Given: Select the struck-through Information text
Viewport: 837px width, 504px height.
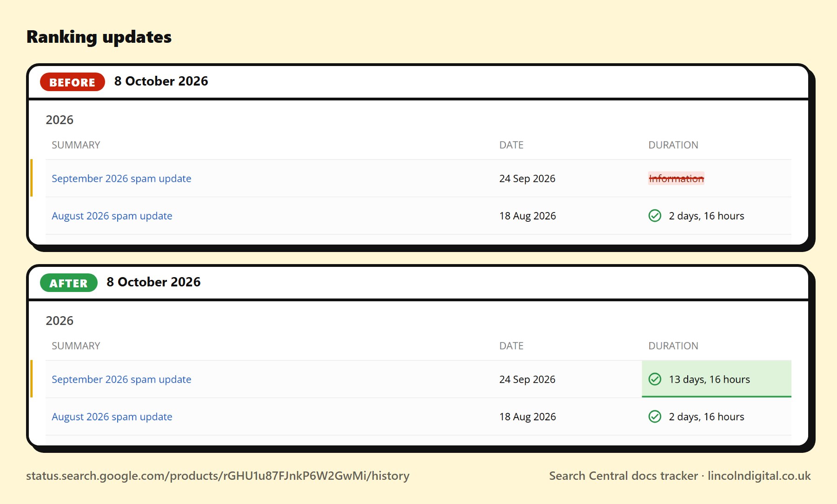Looking at the screenshot, I should 676,179.
